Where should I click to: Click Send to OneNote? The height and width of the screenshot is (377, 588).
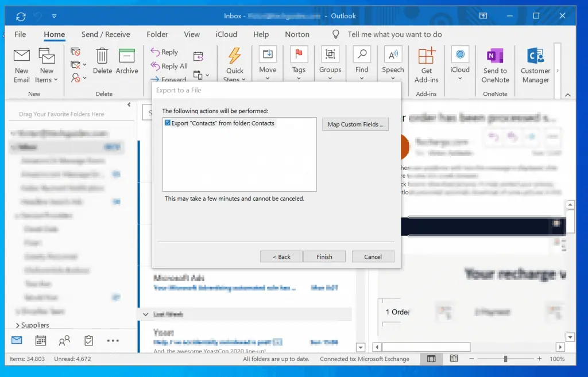495,65
